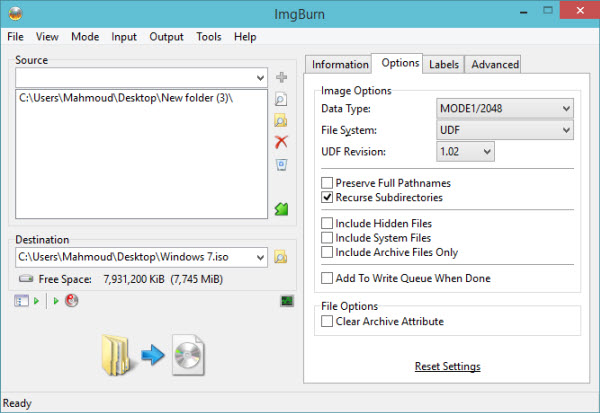
Task: Click the green arrow show Disc Layout Editor icon
Action: [x=281, y=209]
